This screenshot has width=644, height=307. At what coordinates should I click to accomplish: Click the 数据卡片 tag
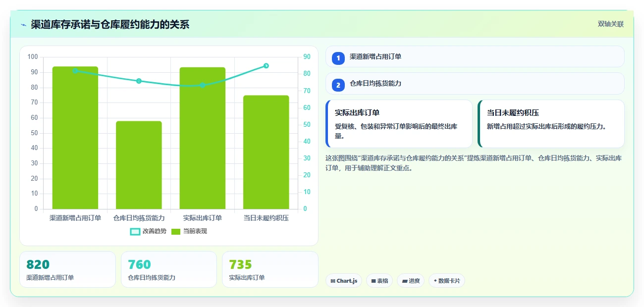pos(447,281)
